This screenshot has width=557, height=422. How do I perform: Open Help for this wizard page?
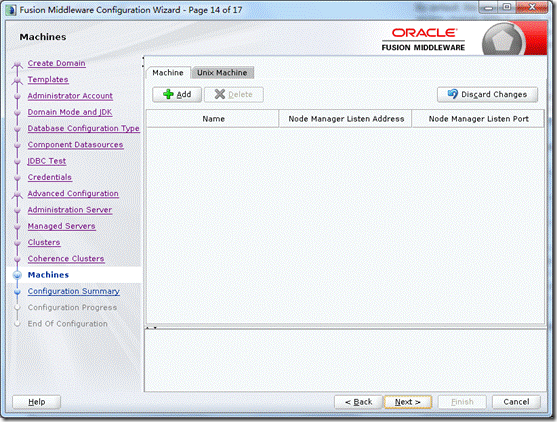pyautogui.click(x=37, y=402)
